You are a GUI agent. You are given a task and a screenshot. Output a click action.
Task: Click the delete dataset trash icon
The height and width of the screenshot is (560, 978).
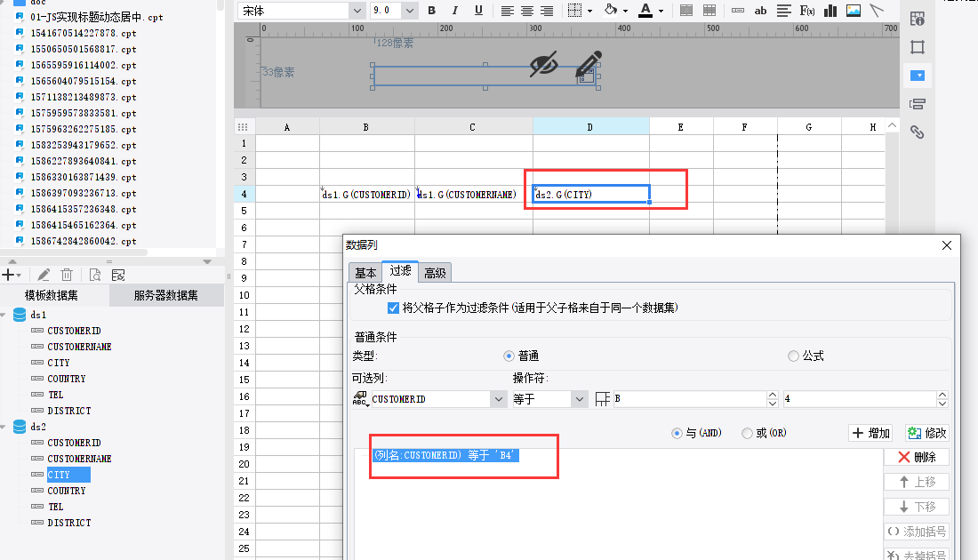click(x=67, y=275)
